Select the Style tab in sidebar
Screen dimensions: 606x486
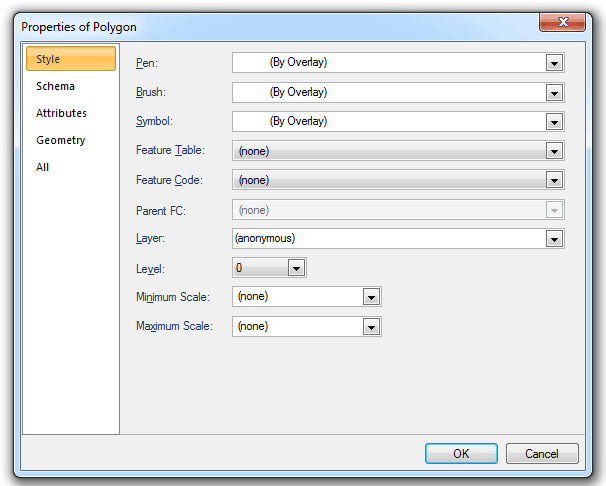70,59
